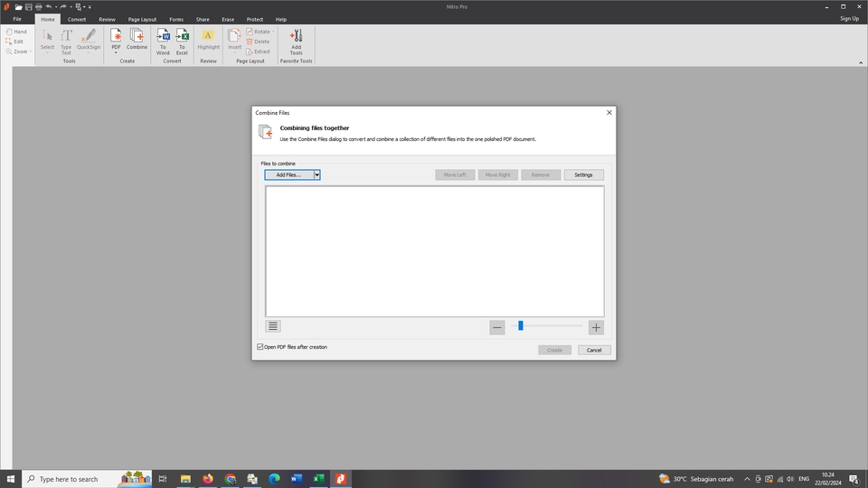Click the Move Right button
Image resolution: width=868 pixels, height=488 pixels.
[x=497, y=174]
